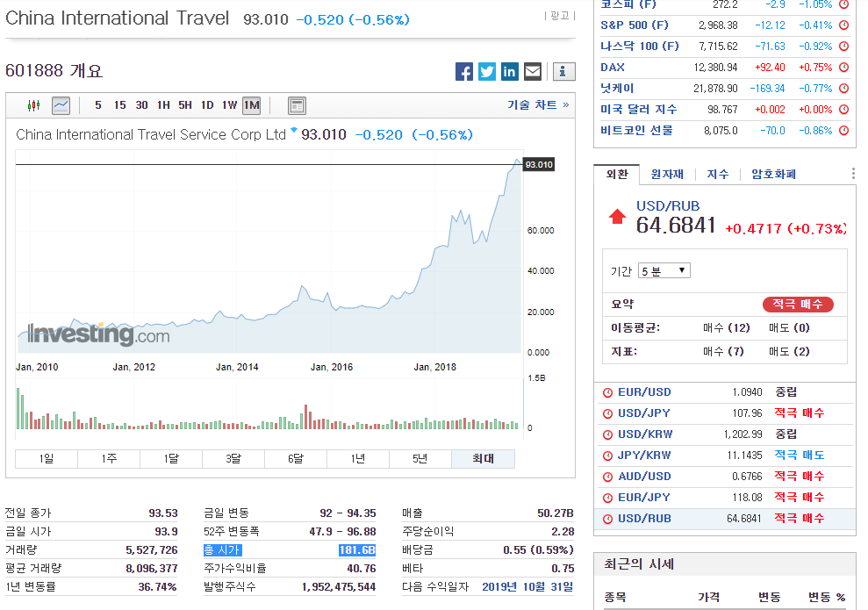This screenshot has width=868, height=610.
Task: Switch chart to area line view
Action: (61, 105)
